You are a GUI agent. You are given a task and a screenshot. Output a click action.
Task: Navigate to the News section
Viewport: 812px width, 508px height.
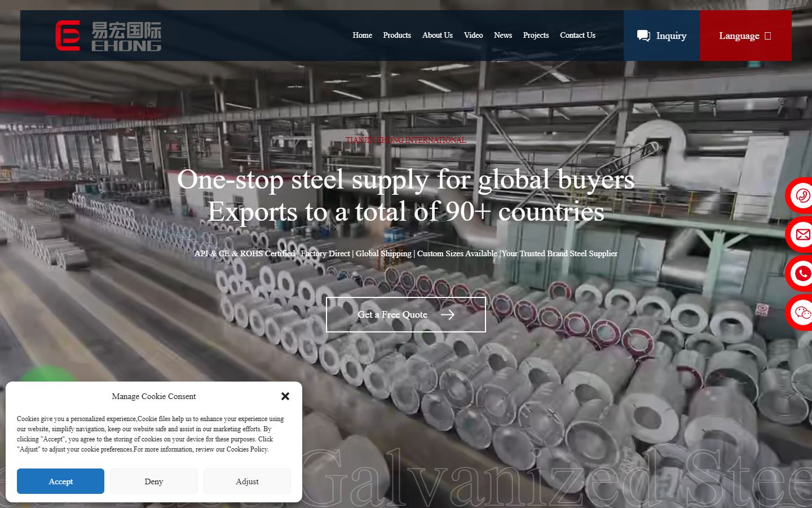point(503,35)
